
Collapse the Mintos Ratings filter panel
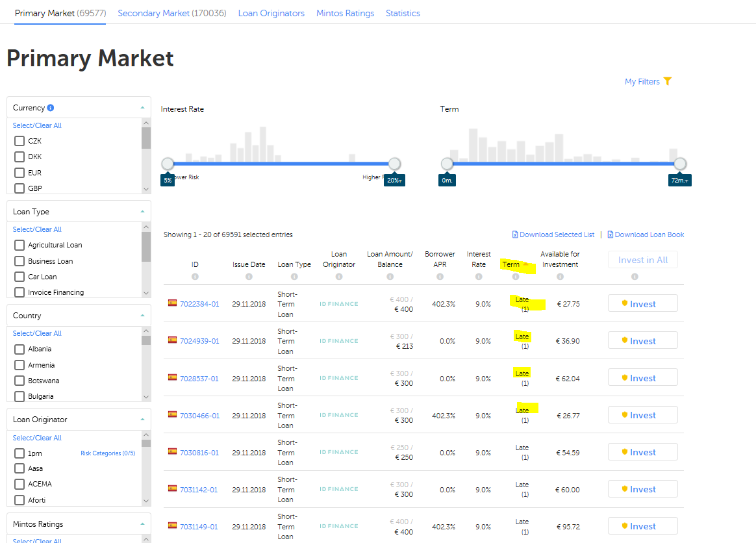142,524
